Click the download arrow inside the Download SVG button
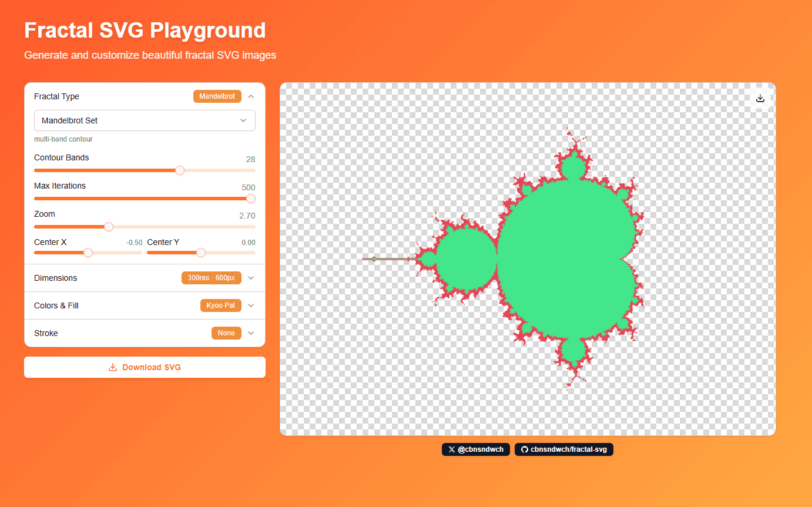This screenshot has height=507, width=812. point(112,367)
